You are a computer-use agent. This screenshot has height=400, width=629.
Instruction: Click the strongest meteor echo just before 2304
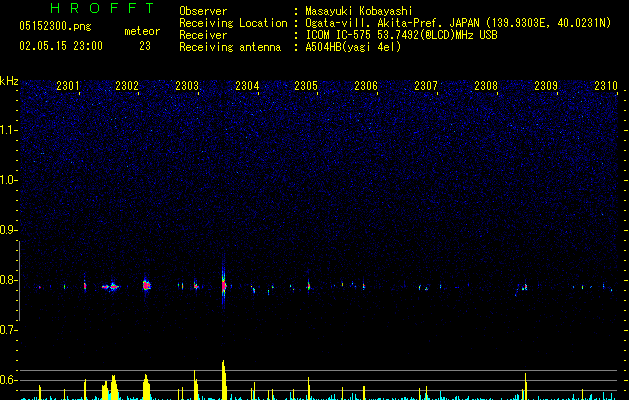[x=223, y=286]
